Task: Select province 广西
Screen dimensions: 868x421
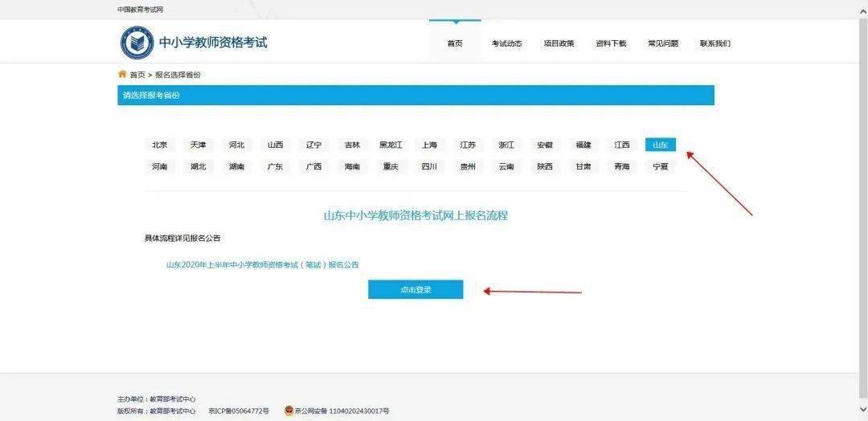Action: click(x=314, y=166)
